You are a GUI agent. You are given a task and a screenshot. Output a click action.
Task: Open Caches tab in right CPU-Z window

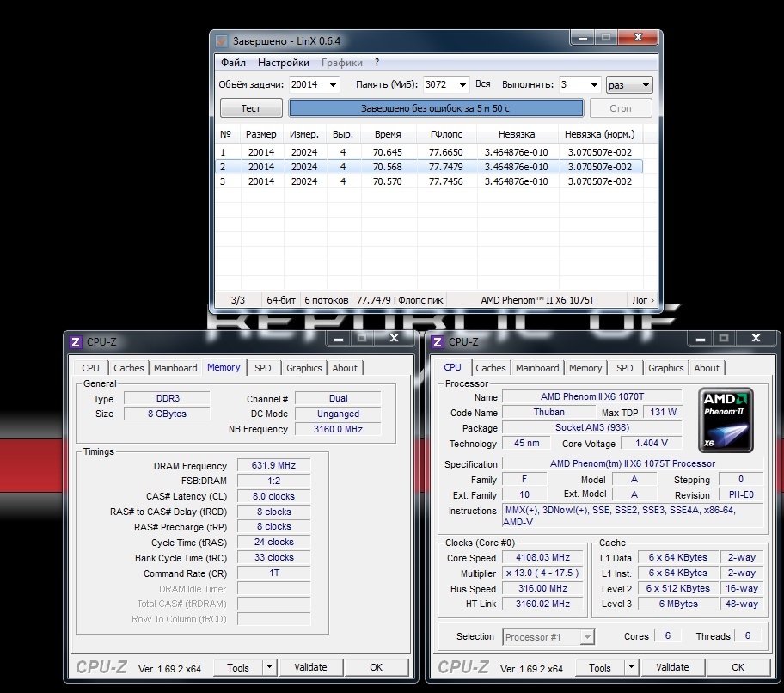coord(491,368)
